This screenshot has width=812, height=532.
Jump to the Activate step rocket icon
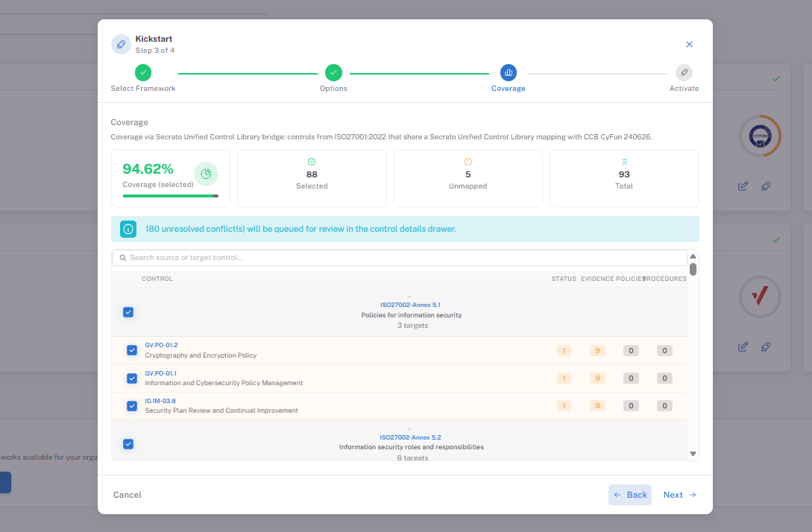tap(684, 73)
